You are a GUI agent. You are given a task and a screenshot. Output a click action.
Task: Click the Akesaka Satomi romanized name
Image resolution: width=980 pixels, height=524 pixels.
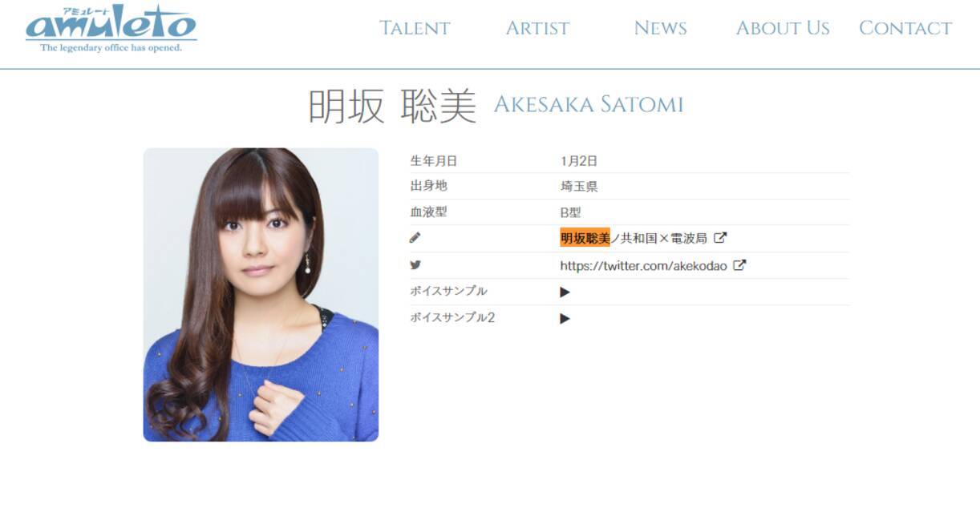click(x=588, y=105)
